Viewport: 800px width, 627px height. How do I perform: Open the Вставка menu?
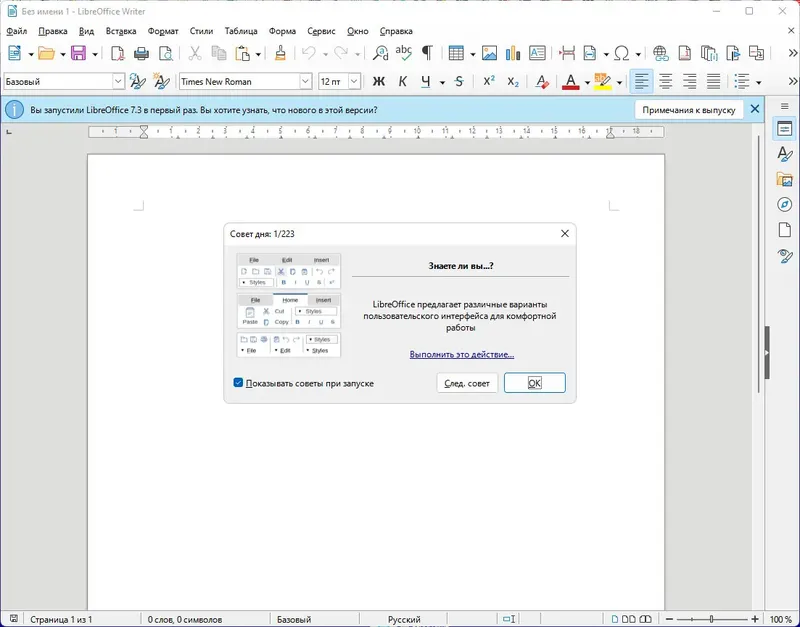click(121, 31)
